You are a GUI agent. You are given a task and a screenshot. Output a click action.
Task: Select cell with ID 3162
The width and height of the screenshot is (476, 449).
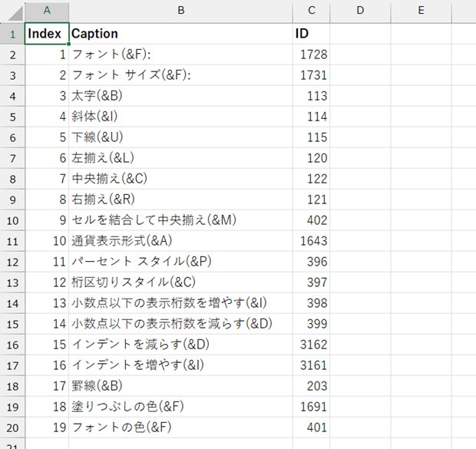pos(312,345)
